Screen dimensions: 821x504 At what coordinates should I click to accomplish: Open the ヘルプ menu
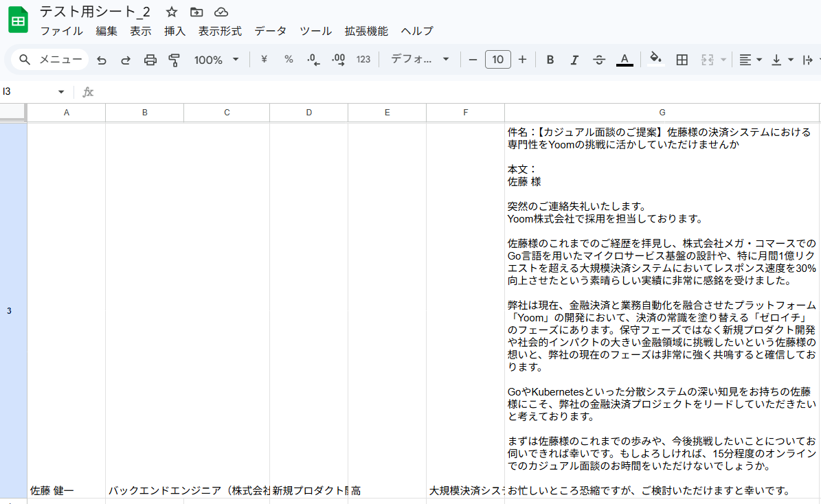click(417, 31)
